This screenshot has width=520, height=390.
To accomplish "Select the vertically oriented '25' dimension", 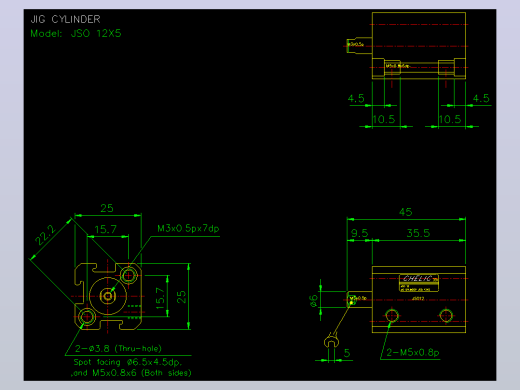I will pyautogui.click(x=181, y=297).
